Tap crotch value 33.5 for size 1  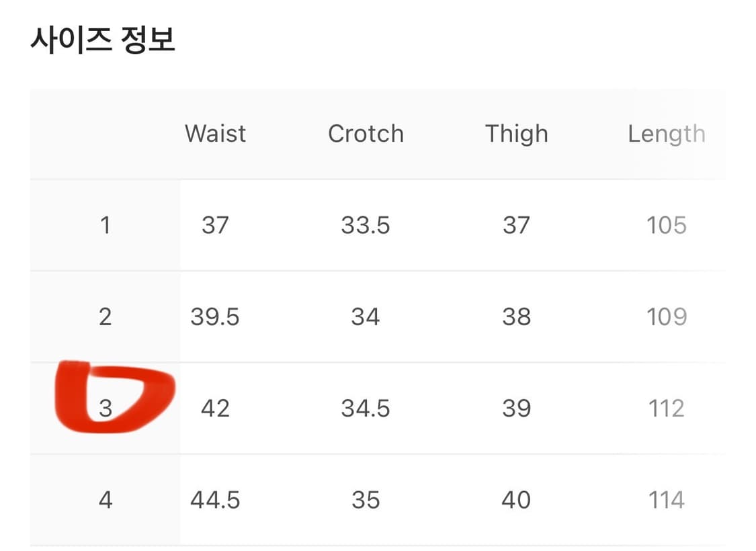(x=366, y=225)
